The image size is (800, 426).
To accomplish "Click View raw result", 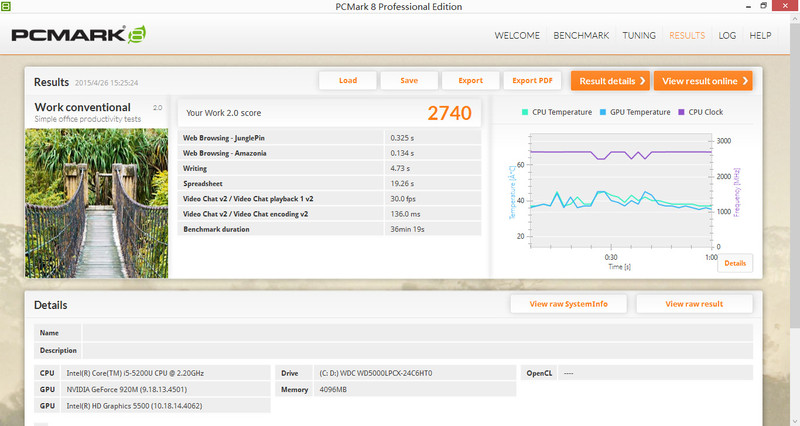I will [x=694, y=304].
